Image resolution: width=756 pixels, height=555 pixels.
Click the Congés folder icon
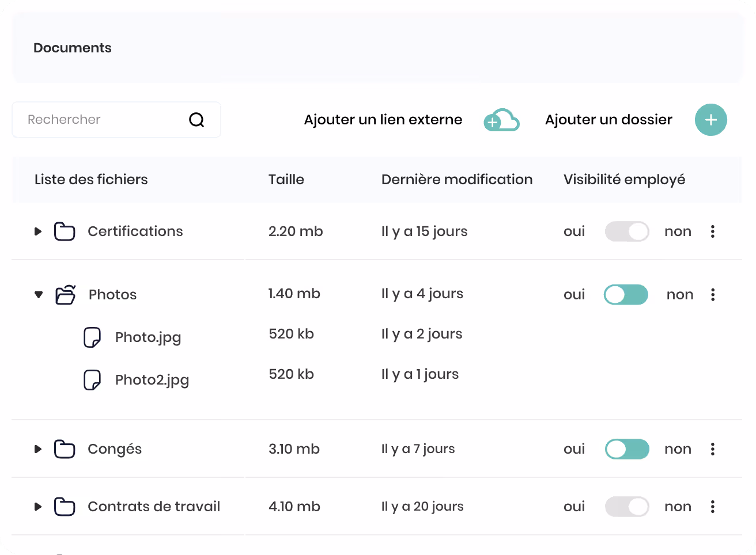(x=65, y=449)
